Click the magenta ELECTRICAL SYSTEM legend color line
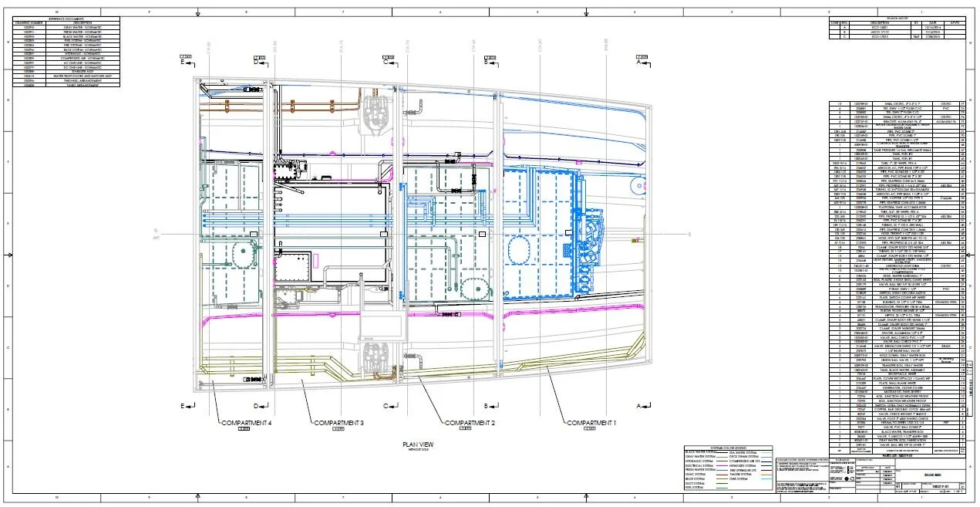Screen dimensions: 980x507 coord(722,465)
